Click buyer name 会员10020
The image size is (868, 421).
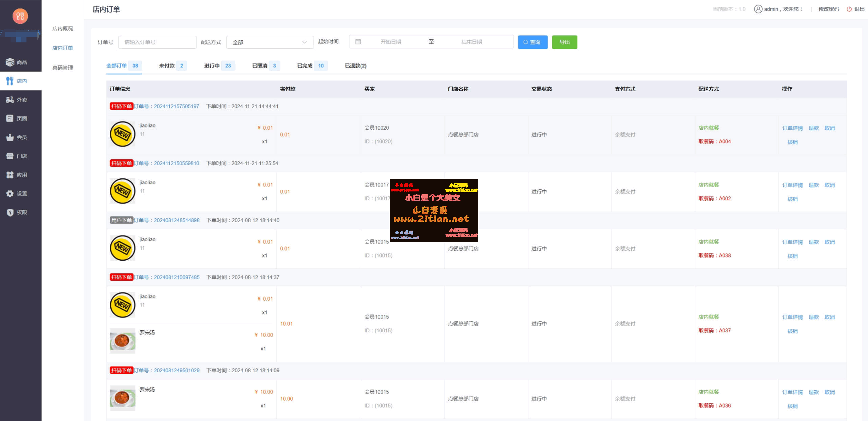coord(376,128)
